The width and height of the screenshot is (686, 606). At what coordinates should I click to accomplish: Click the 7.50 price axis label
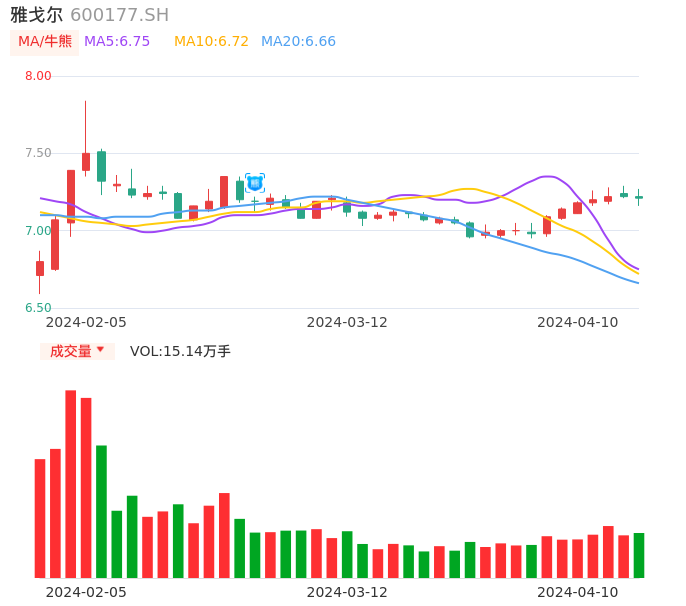(x=38, y=153)
